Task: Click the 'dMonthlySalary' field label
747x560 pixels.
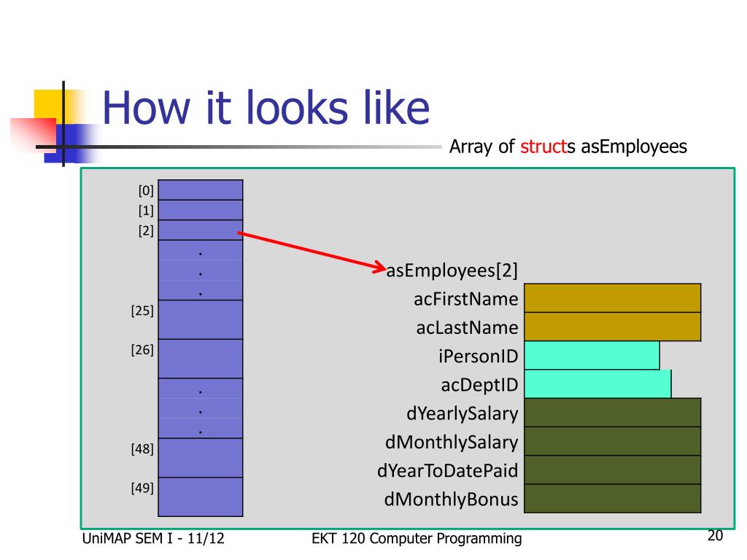Action: tap(452, 442)
